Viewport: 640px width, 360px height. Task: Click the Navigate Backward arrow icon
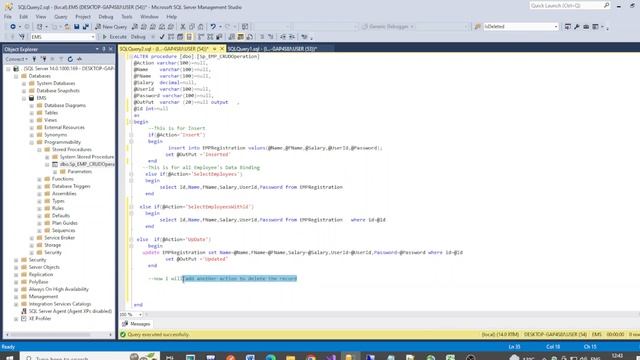pyautogui.click(x=13, y=27)
